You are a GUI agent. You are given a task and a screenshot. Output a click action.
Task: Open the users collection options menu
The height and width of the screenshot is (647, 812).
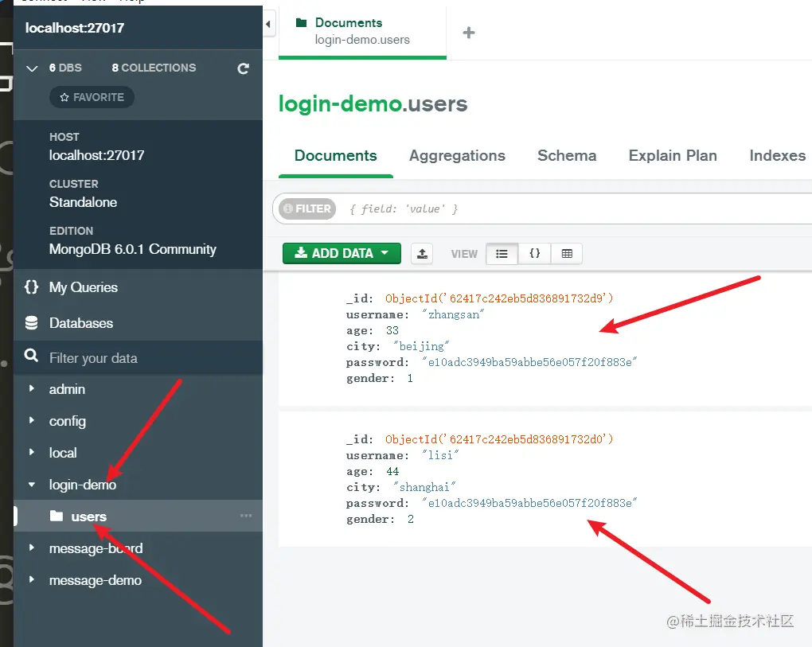[x=246, y=516]
